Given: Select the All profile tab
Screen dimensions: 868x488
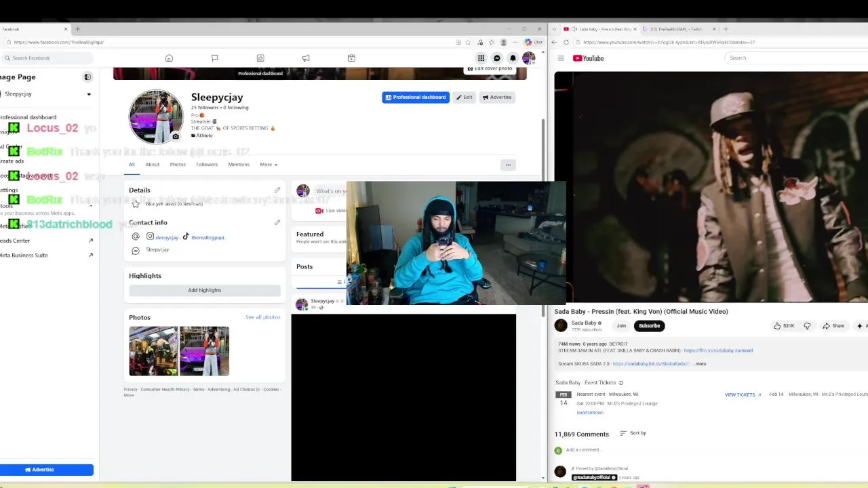Looking at the screenshot, I should (132, 165).
